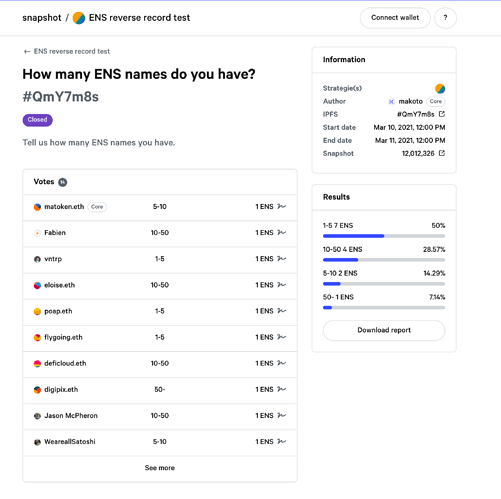
Task: Open signature icon for eloise.eth vote
Action: tap(282, 285)
